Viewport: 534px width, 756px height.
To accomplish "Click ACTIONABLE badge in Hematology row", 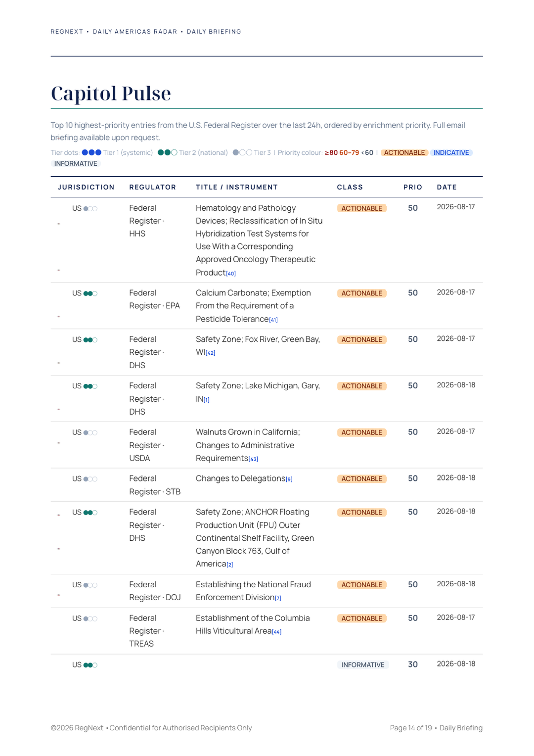I will [x=362, y=208].
